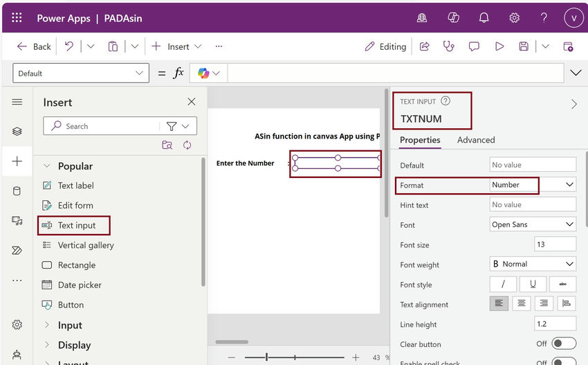Open the left rail settings gear
Screen dimensions: 588x365
tap(17, 324)
